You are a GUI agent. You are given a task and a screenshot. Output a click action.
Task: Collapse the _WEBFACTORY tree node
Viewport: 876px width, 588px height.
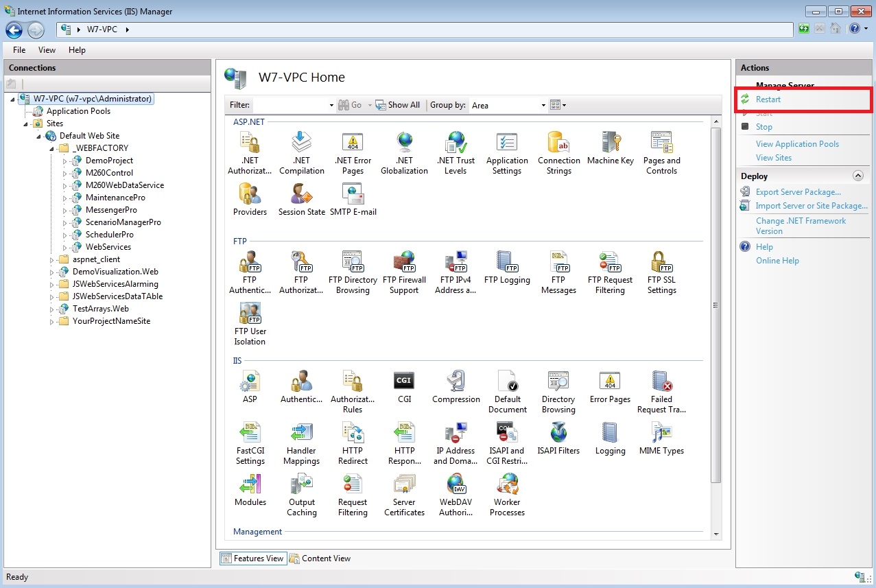(52, 148)
